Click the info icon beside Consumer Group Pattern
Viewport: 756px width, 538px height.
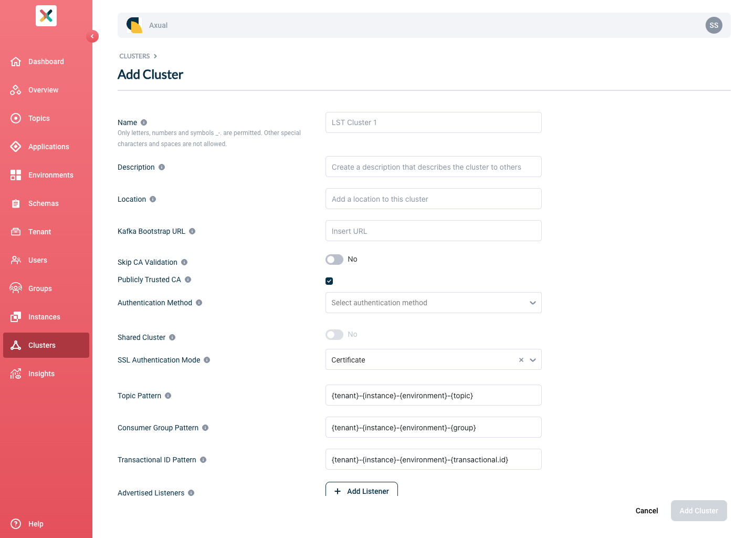(x=205, y=428)
